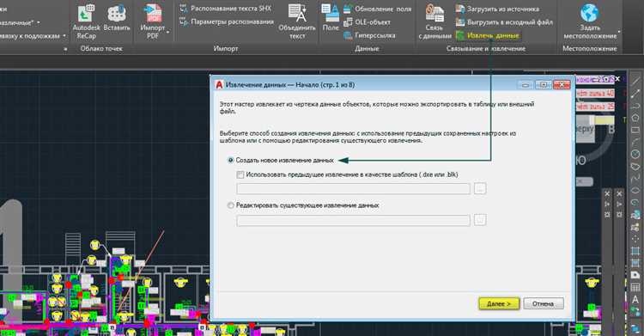This screenshot has width=644, height=336.
Task: Add a Hyperlink (Гиперссылка)
Action: pos(369,35)
